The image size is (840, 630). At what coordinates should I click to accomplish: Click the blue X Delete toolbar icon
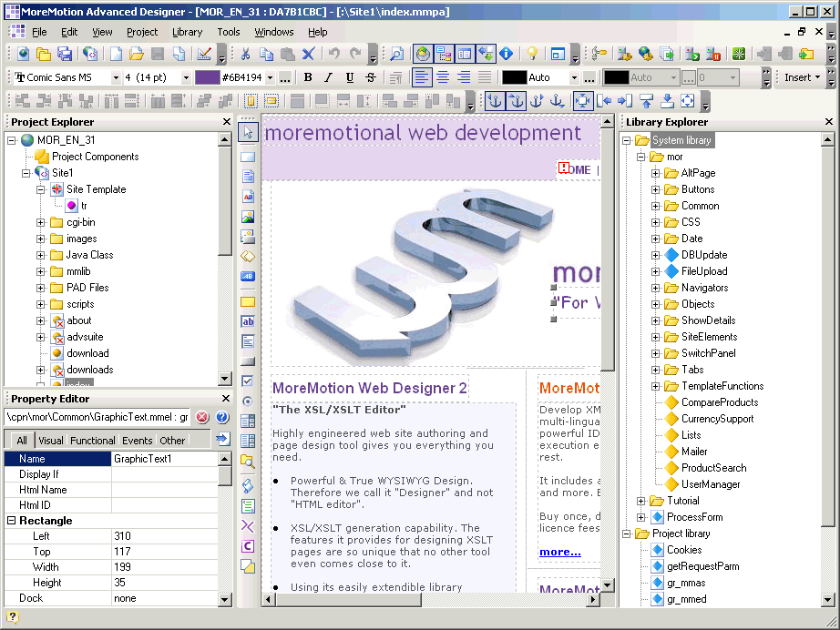308,54
